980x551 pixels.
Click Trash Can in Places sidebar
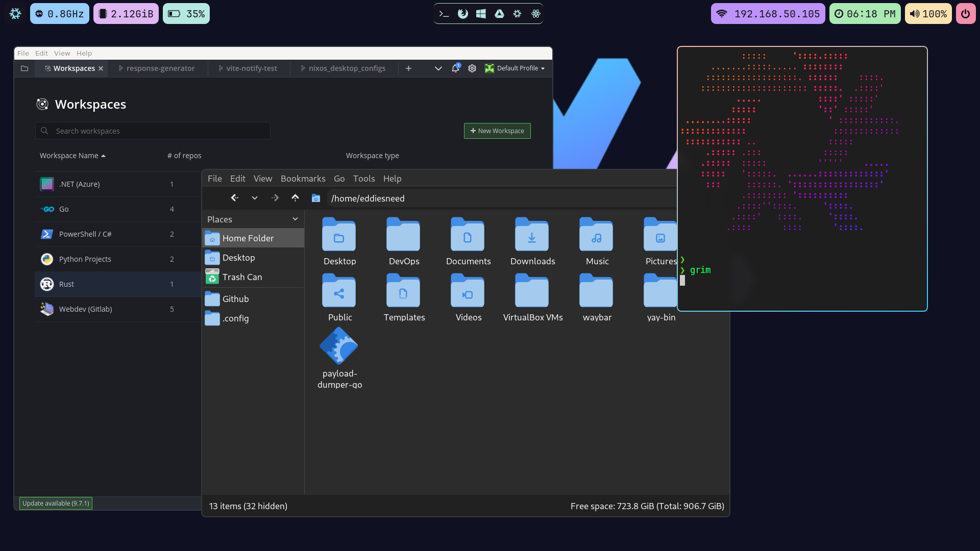pos(242,277)
